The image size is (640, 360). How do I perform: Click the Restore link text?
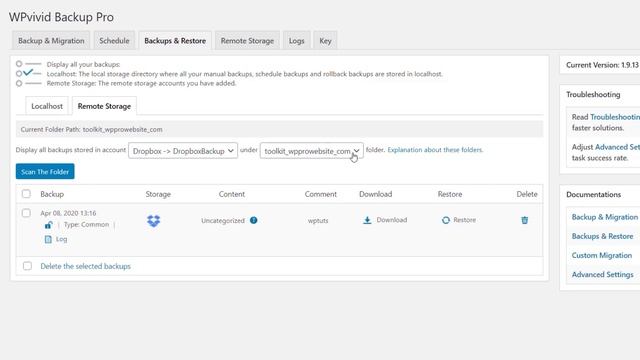464,220
